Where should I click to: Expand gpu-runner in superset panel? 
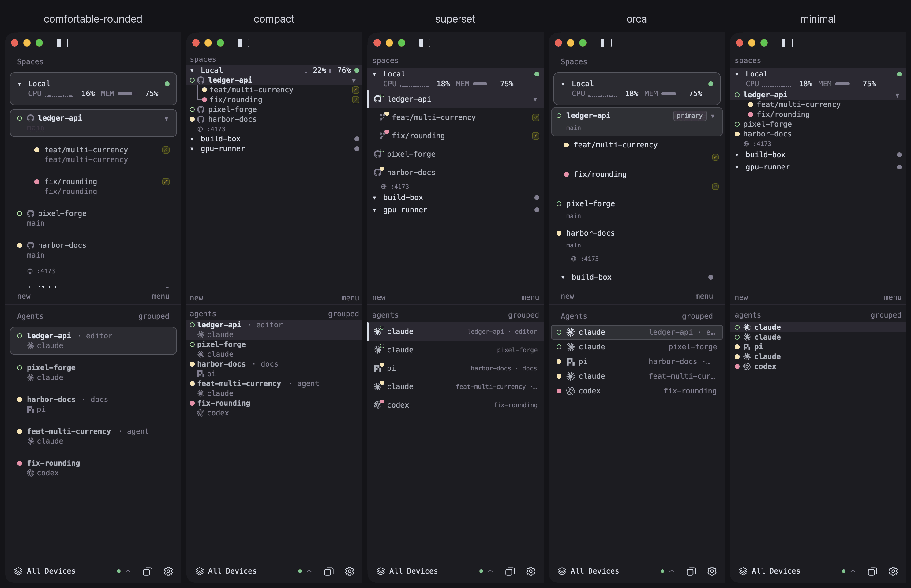coord(374,210)
